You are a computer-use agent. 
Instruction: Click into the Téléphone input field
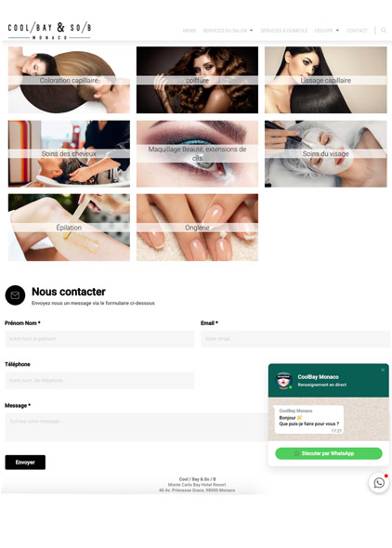click(99, 380)
